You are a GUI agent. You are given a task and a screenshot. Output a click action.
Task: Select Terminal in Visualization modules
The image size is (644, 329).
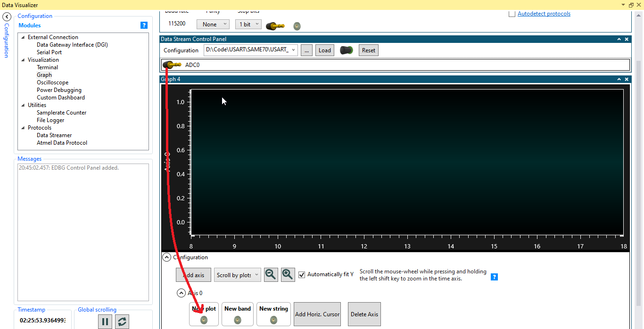[47, 67]
